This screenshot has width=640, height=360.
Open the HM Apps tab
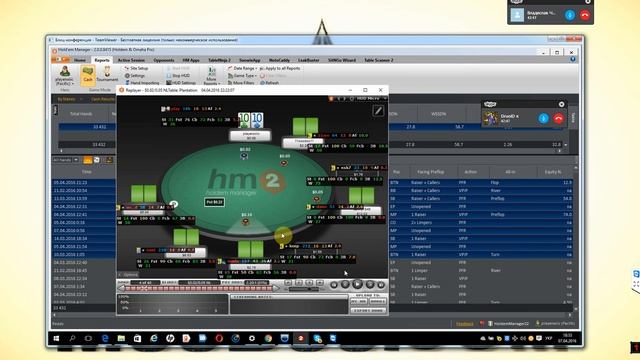click(191, 60)
